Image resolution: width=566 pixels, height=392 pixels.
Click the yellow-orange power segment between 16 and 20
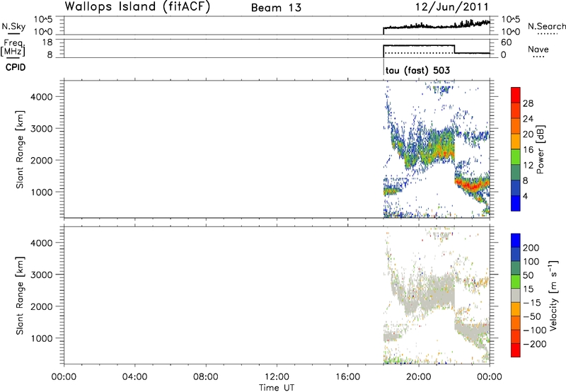(516, 142)
